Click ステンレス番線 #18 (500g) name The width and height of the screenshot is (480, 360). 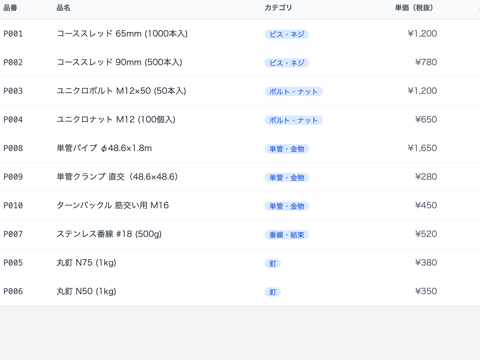coord(109,234)
